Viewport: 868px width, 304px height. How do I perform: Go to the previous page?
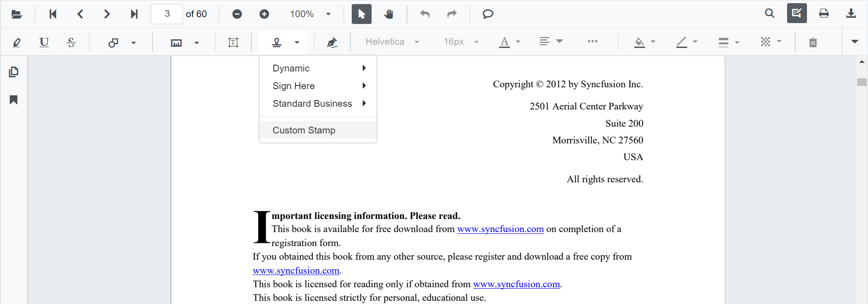point(80,14)
